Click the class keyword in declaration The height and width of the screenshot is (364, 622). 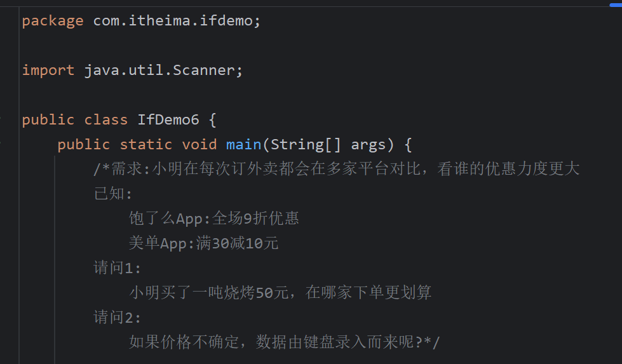coord(106,120)
